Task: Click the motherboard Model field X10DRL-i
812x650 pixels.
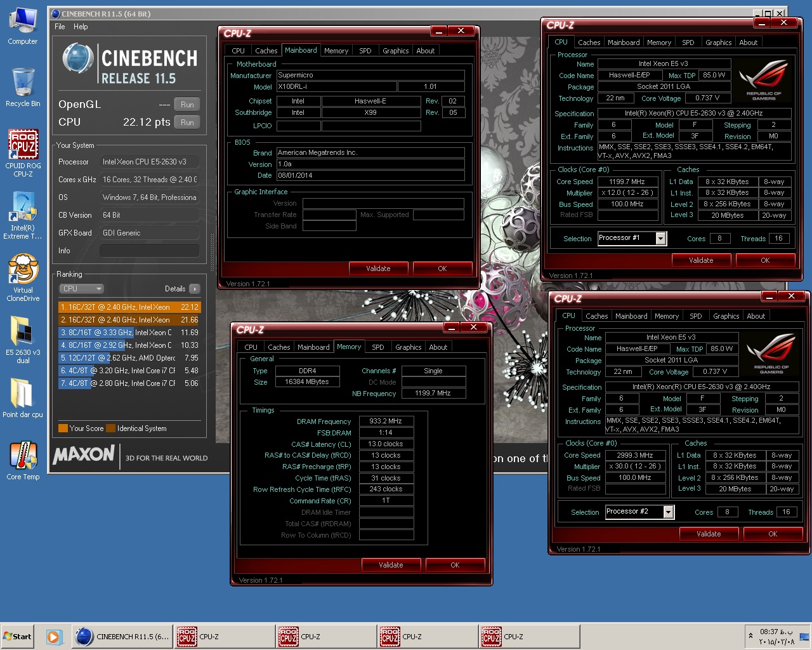Action: (336, 87)
